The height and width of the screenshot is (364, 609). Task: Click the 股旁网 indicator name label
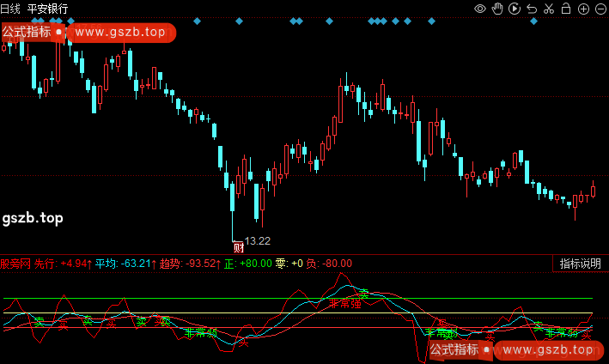(x=15, y=264)
